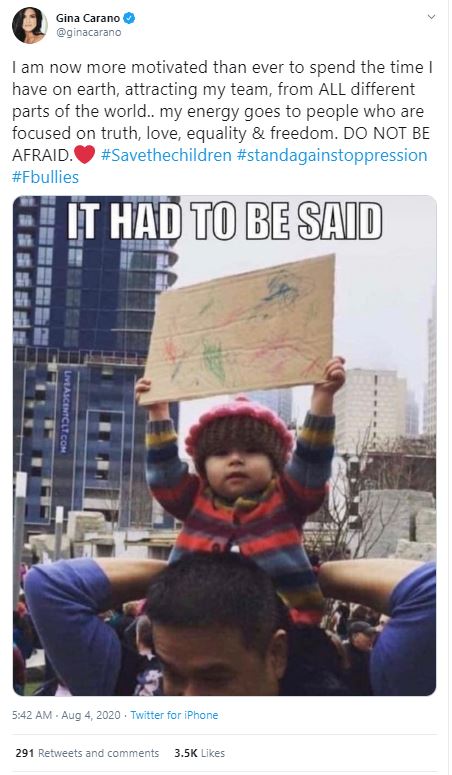The image size is (452, 775).
Task: View the 3.5K Likes list
Action: tap(199, 753)
